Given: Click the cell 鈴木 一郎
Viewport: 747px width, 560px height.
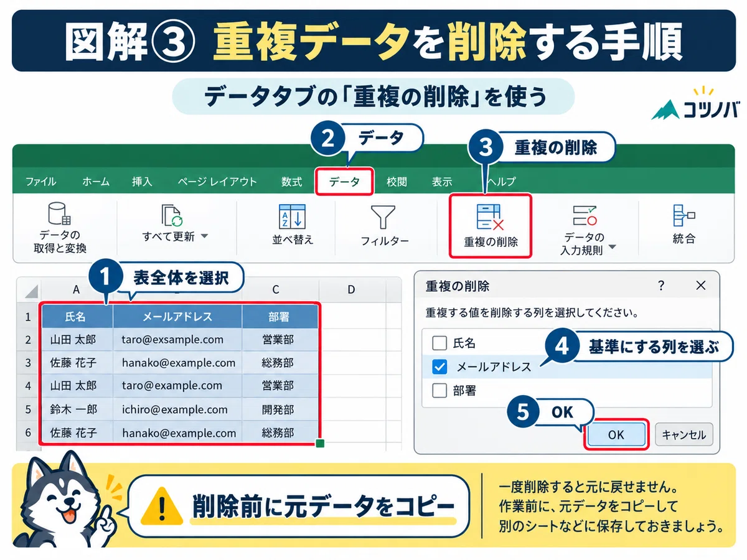Looking at the screenshot, I should (77, 409).
